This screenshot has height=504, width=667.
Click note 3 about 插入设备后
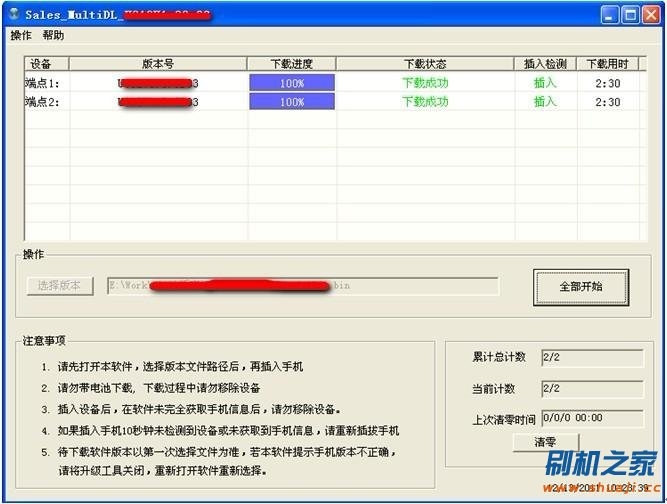(x=191, y=409)
